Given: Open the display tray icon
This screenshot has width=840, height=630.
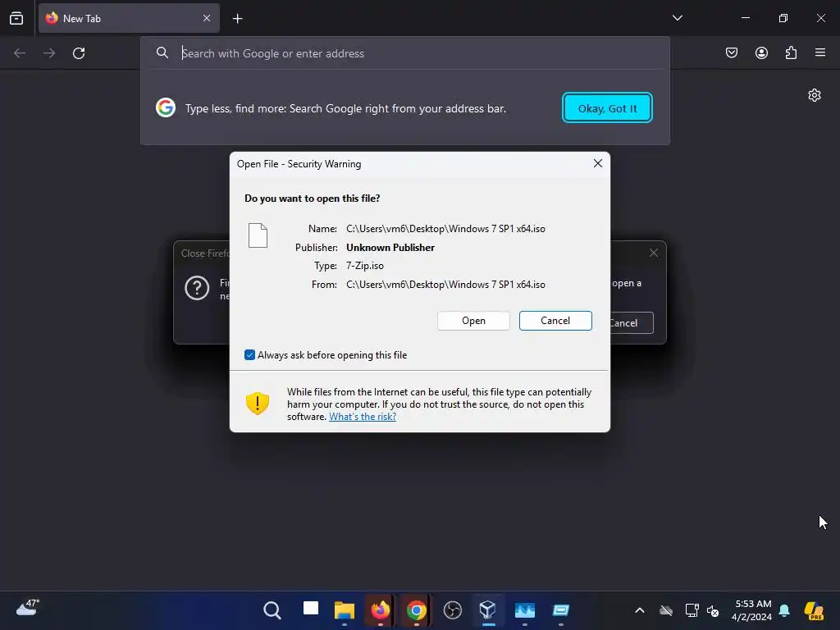Looking at the screenshot, I should point(692,610).
